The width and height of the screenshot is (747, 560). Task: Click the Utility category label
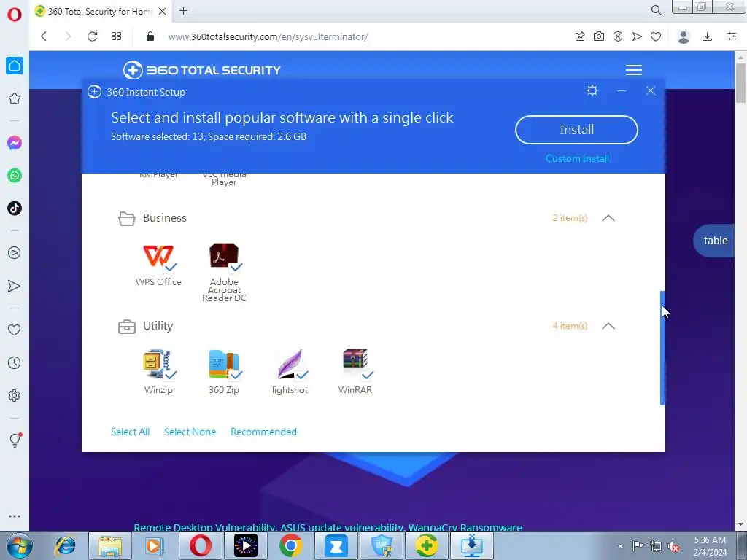158,326
